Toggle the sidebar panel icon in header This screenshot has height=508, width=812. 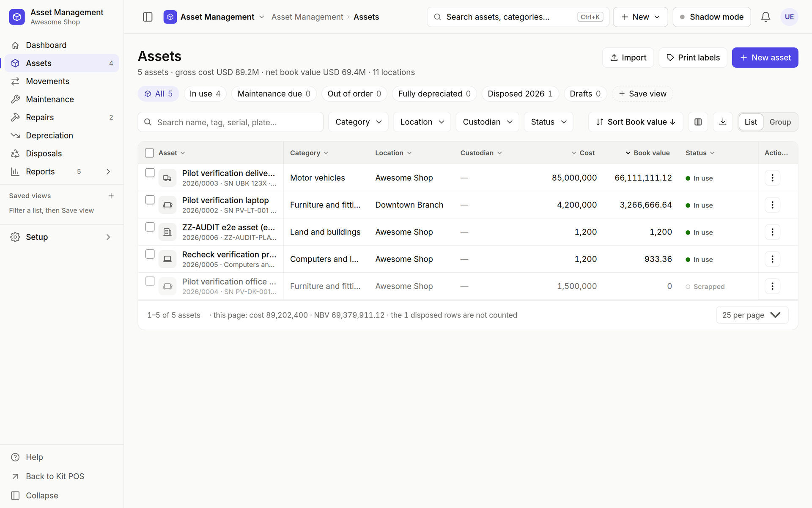[x=148, y=17]
